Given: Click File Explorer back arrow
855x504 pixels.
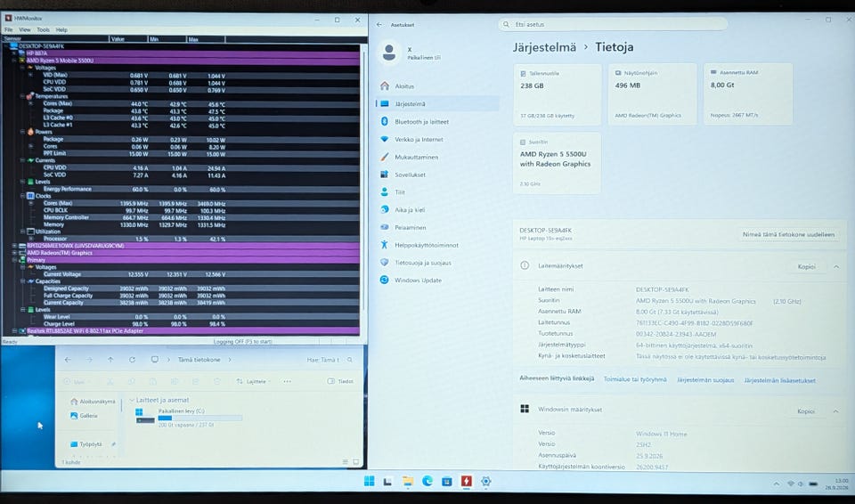Looking at the screenshot, I should (68, 360).
